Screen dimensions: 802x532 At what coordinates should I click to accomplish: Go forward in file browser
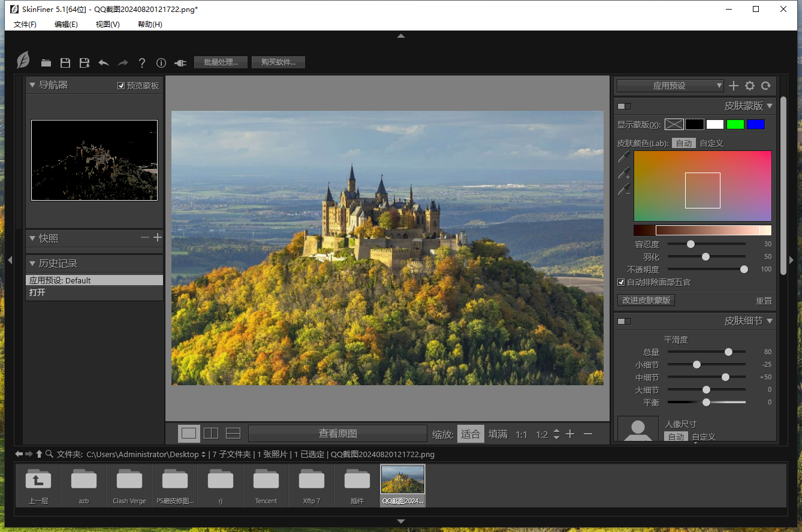pos(29,454)
